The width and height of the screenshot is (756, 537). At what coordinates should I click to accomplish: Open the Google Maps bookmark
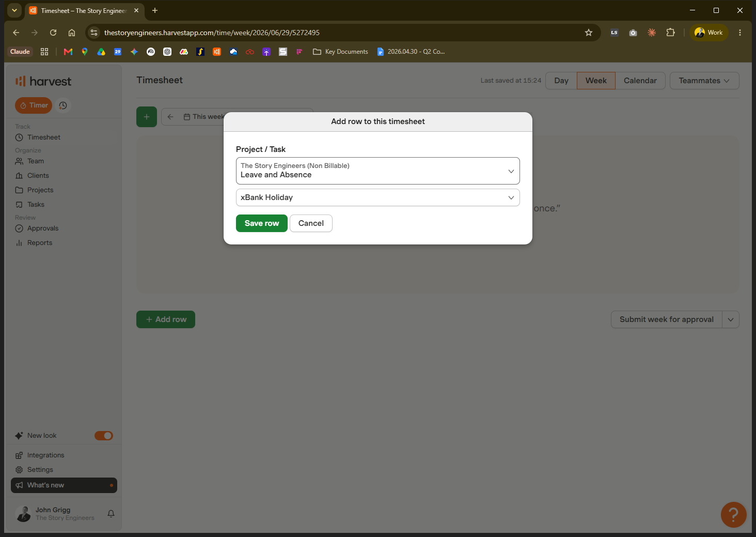85,52
